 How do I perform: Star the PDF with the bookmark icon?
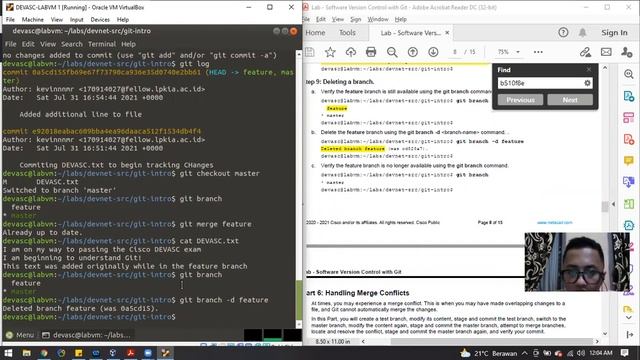[x=330, y=52]
